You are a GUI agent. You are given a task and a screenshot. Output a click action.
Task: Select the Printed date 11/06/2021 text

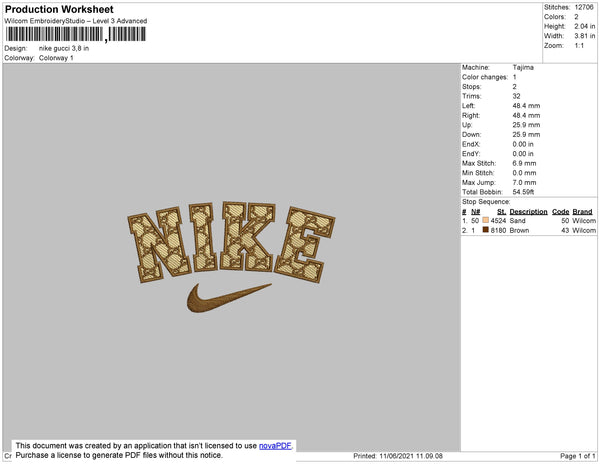[398, 456]
